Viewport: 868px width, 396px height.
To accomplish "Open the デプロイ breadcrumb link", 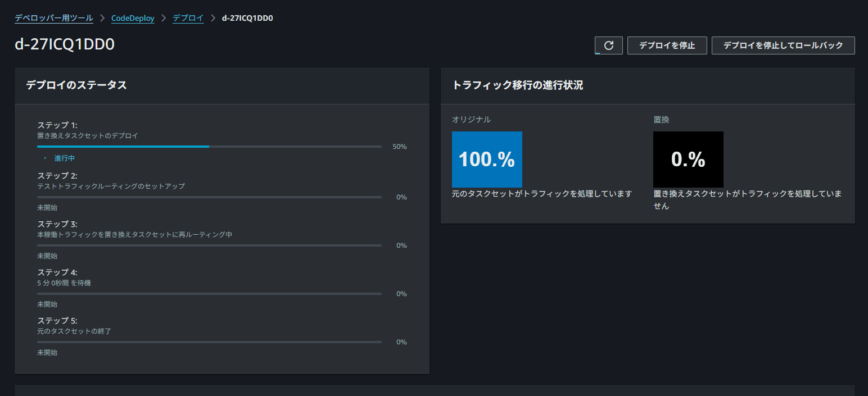I will [188, 18].
